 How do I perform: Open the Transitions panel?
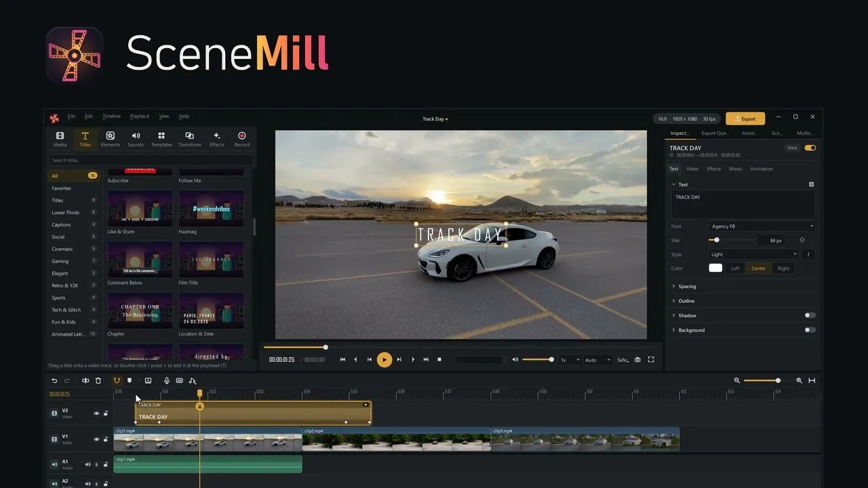190,139
